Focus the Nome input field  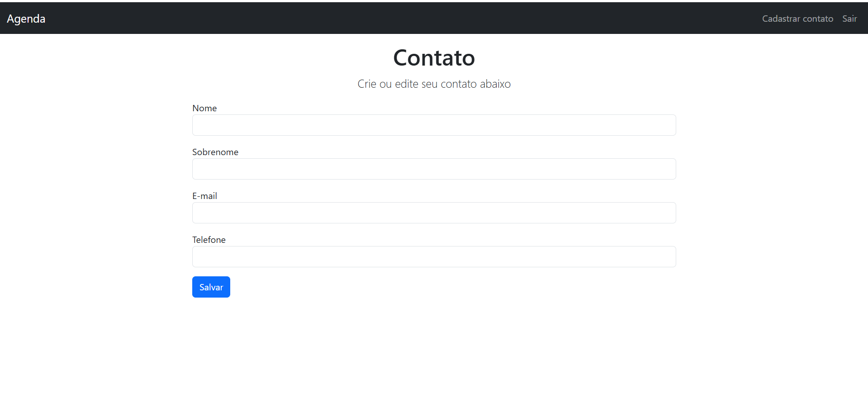pos(434,125)
